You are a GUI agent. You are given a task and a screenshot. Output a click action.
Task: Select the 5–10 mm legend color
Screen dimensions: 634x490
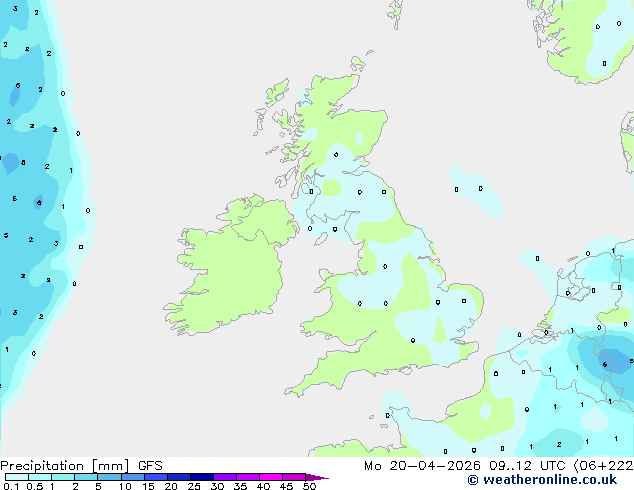coord(109,477)
